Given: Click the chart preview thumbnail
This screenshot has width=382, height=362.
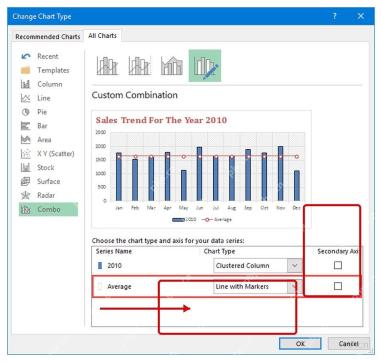Looking at the screenshot, I should 201,169.
